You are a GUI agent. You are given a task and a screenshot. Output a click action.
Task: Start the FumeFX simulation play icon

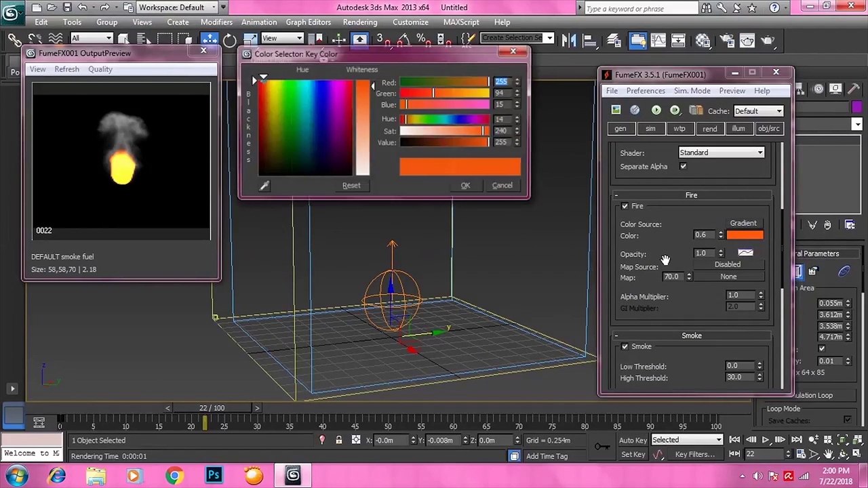pyautogui.click(x=656, y=110)
